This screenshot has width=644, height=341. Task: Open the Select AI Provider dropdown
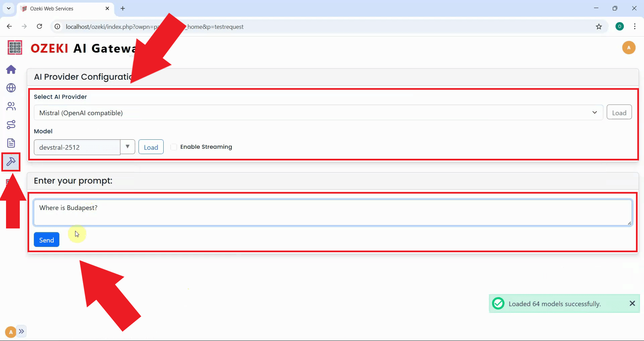click(318, 113)
